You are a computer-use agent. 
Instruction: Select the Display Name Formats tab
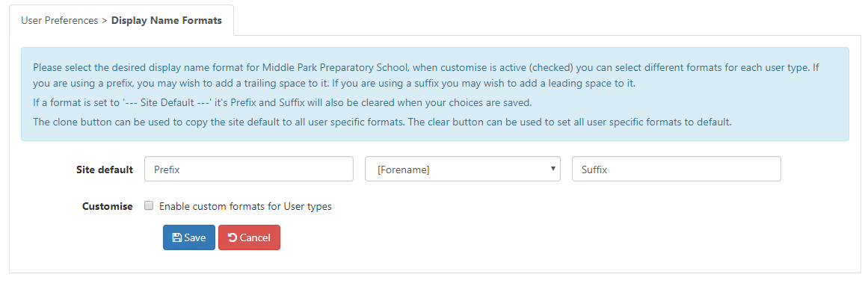(167, 20)
